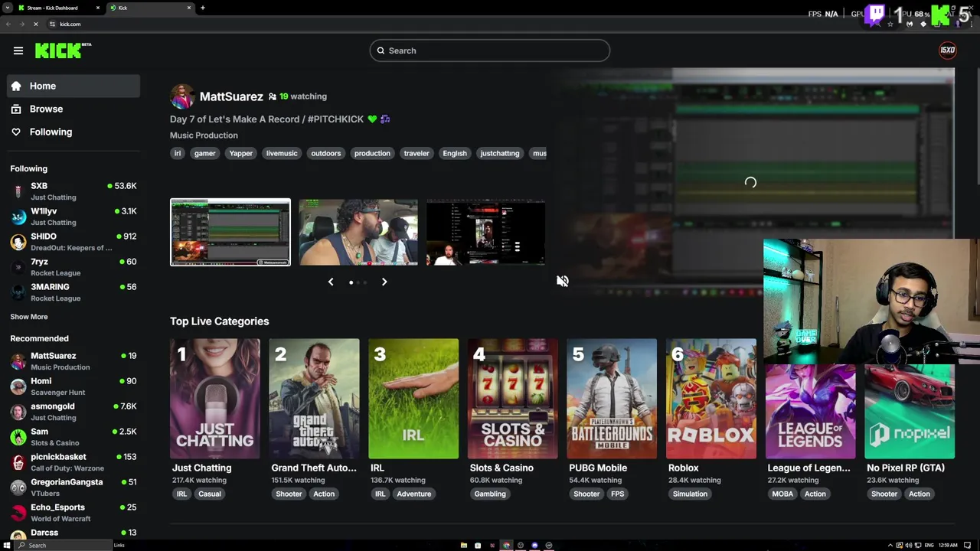
Task: Click Gambling tag under Slots & Casino
Action: coord(490,494)
